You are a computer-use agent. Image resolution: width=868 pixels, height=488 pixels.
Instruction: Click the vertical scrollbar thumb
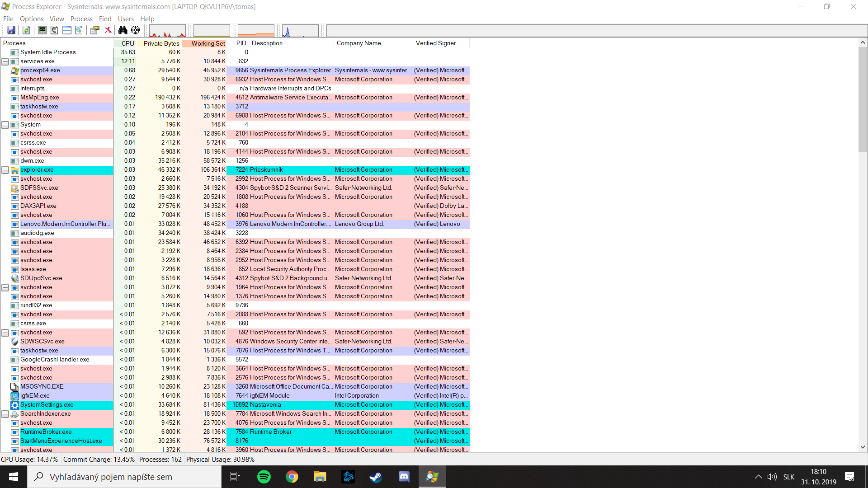point(863,99)
